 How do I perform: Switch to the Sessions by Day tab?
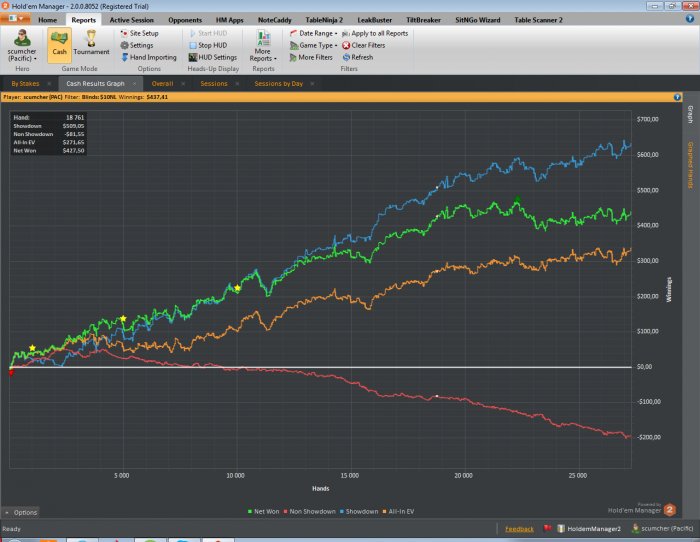pyautogui.click(x=279, y=83)
